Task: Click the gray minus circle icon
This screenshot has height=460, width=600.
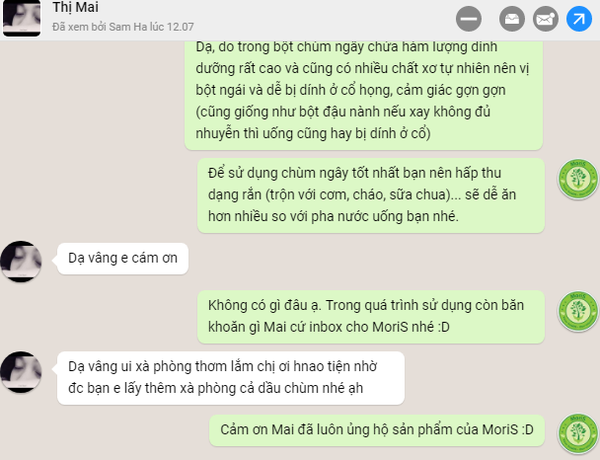Action: click(x=468, y=19)
